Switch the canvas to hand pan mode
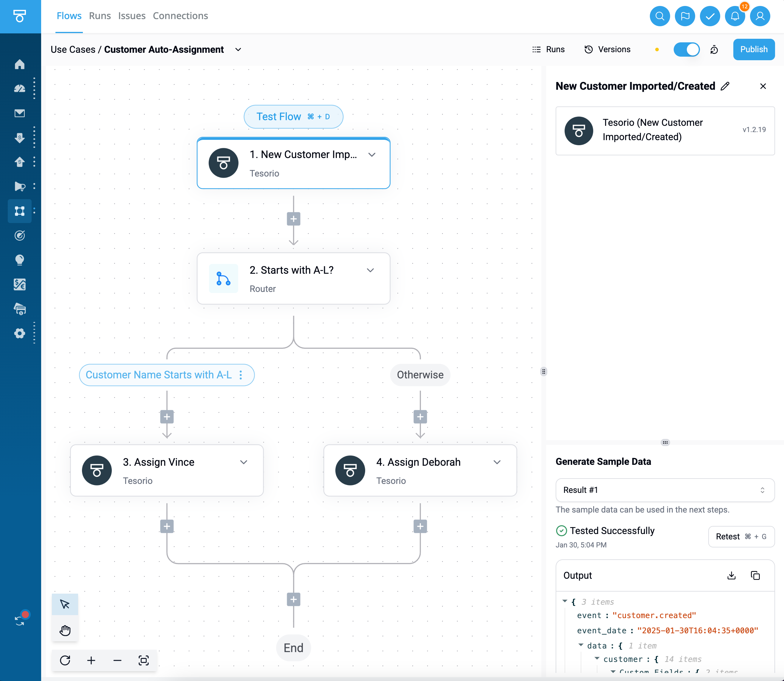This screenshot has height=681, width=784. (65, 630)
